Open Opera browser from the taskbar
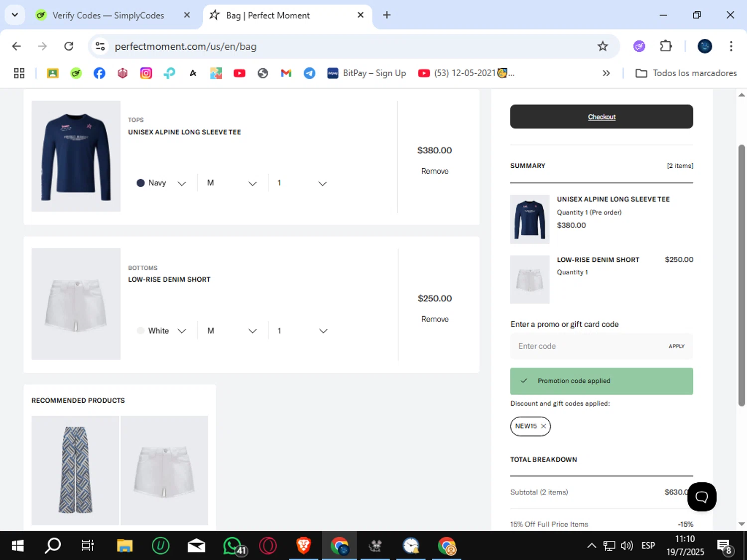747x560 pixels. 268,546
